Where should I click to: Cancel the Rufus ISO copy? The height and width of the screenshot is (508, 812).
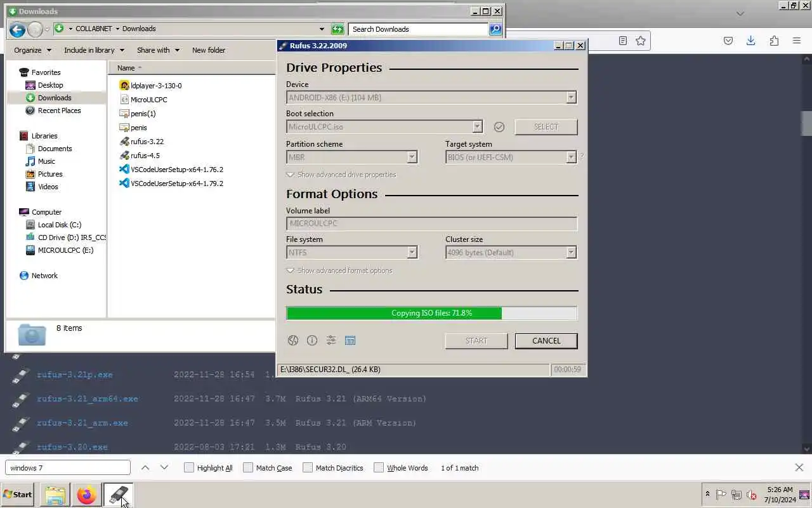click(x=546, y=341)
